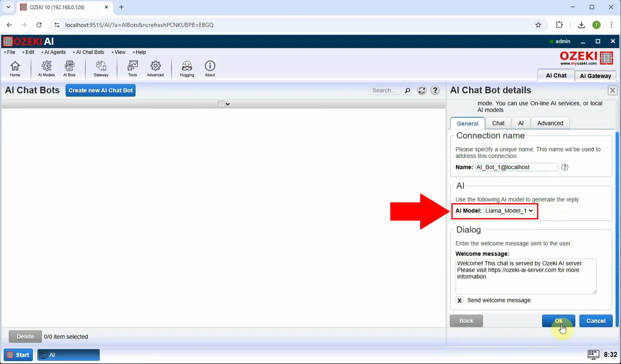The height and width of the screenshot is (364, 621).
Task: Bookmark this page with the star icon
Action: (x=538, y=25)
